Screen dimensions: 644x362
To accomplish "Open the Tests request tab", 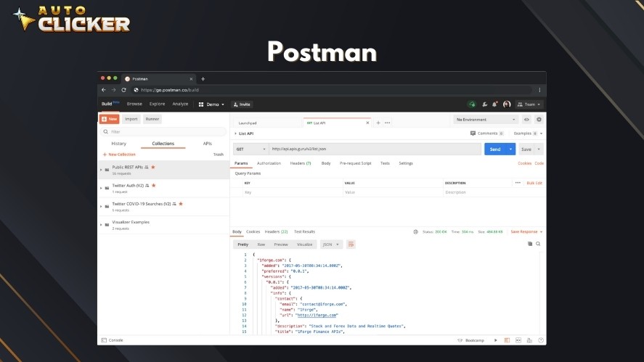I will (x=385, y=163).
